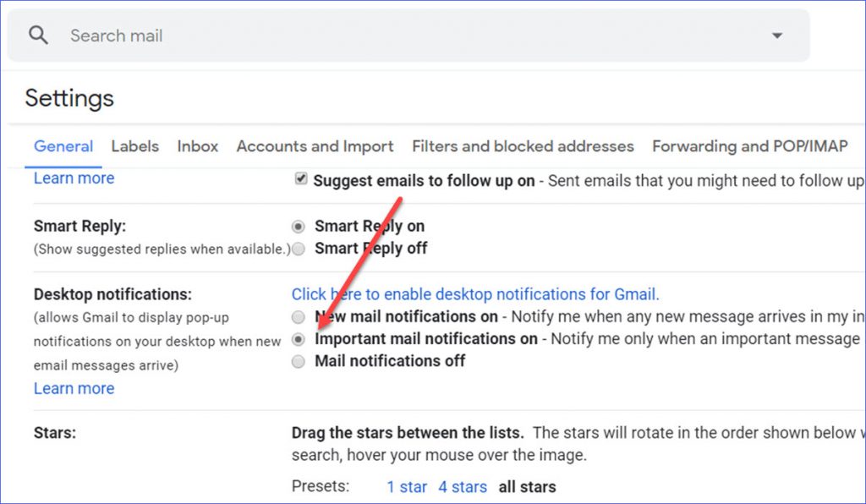Apply the 4 stars preset
The height and width of the screenshot is (504, 866).
click(463, 486)
